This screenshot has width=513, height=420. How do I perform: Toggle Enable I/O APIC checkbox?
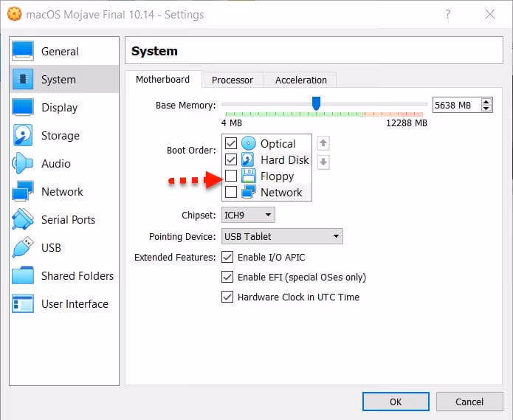tap(227, 257)
